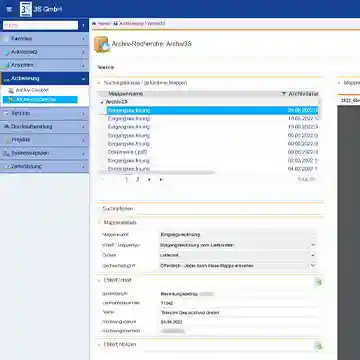Click the filter icon beside Archivdatum column
360x360 pixels.
(x=284, y=94)
